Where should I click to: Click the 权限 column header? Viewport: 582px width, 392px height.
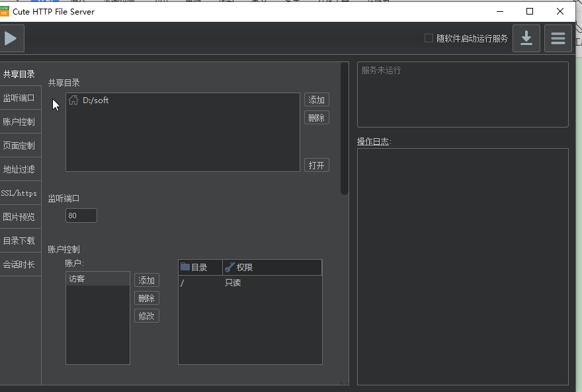point(272,267)
